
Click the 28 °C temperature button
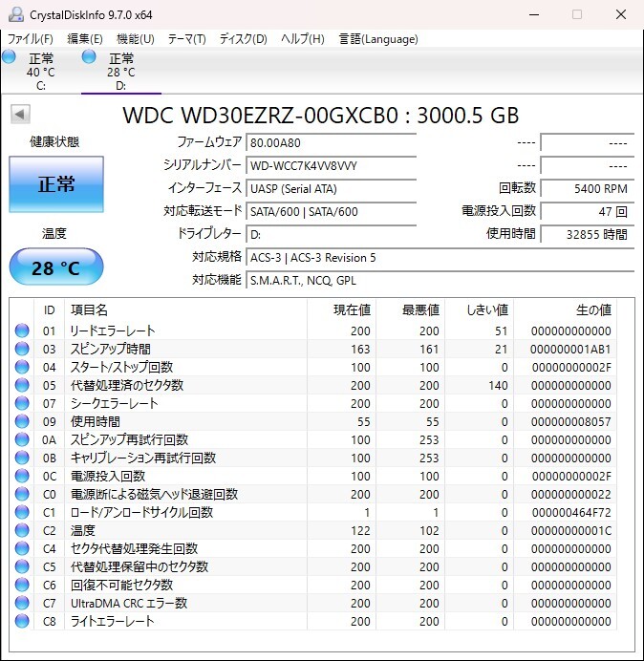click(x=56, y=267)
